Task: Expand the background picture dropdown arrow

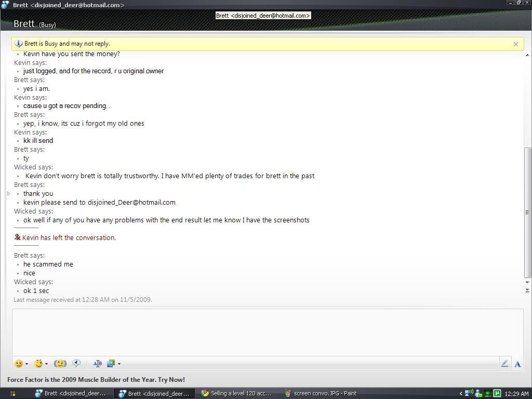Action: coord(119,364)
